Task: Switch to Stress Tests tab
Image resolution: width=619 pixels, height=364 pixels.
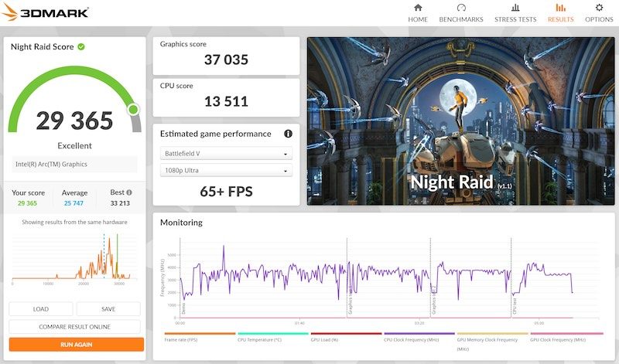Action: (515, 13)
